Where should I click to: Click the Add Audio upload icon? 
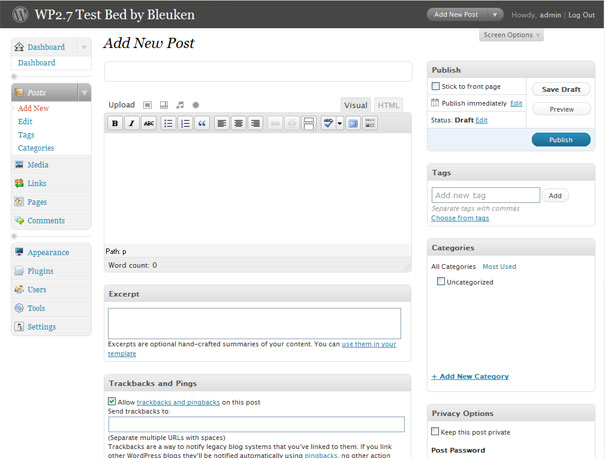point(180,105)
